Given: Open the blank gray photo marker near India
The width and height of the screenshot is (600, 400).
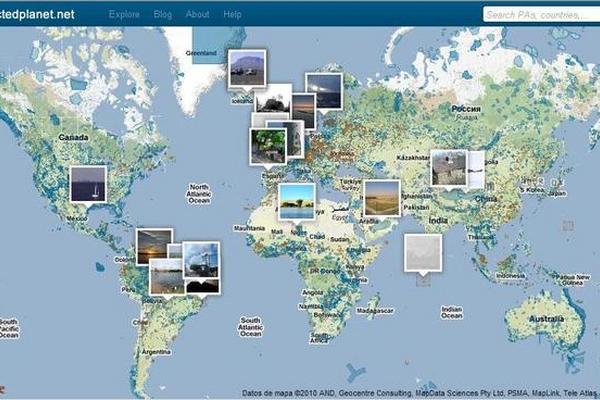Looking at the screenshot, I should (x=422, y=252).
